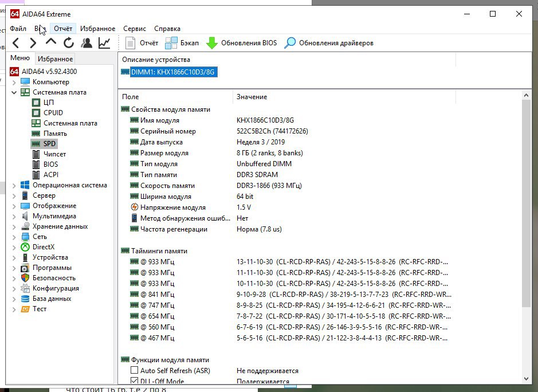
Task: Select the Чипсет tree item
Action: (x=54, y=154)
